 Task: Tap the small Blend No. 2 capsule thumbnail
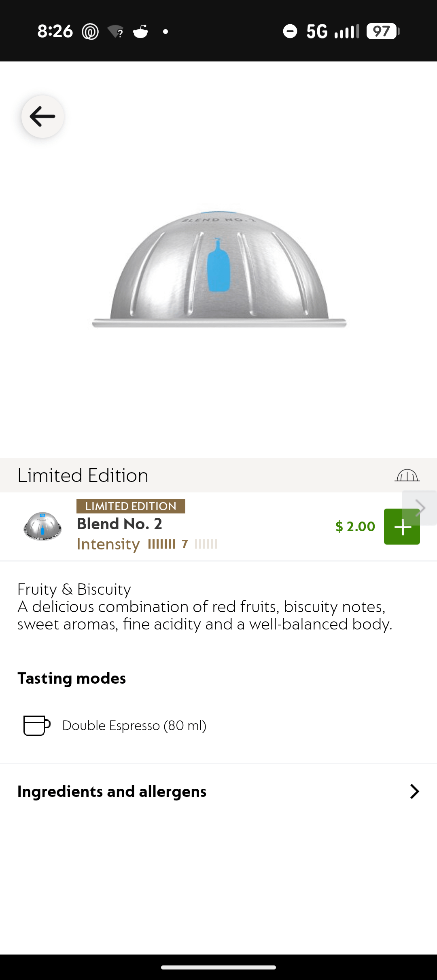click(42, 526)
